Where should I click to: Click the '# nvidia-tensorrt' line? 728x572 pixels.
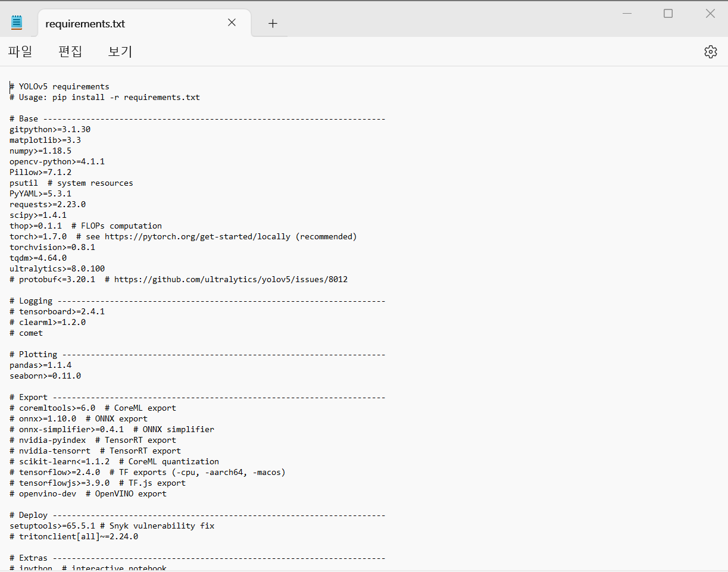click(x=95, y=451)
